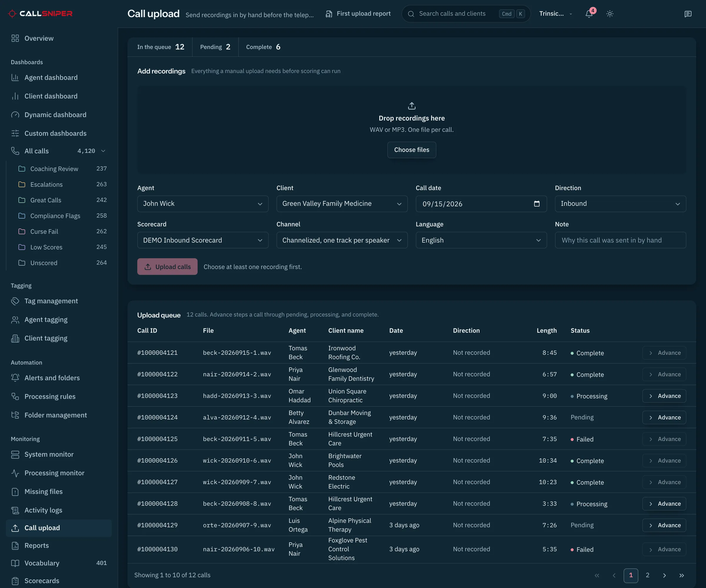Open Processing rules
This screenshot has width=706, height=588.
click(59, 397)
